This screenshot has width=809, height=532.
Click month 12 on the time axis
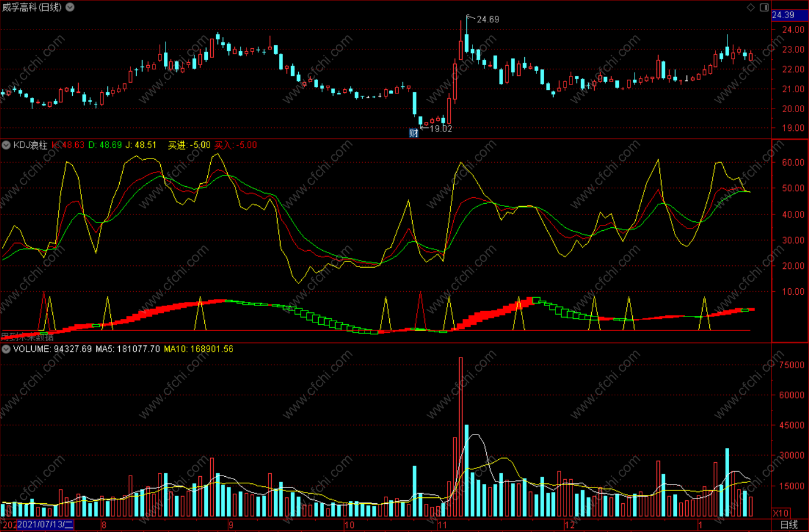pyautogui.click(x=569, y=525)
